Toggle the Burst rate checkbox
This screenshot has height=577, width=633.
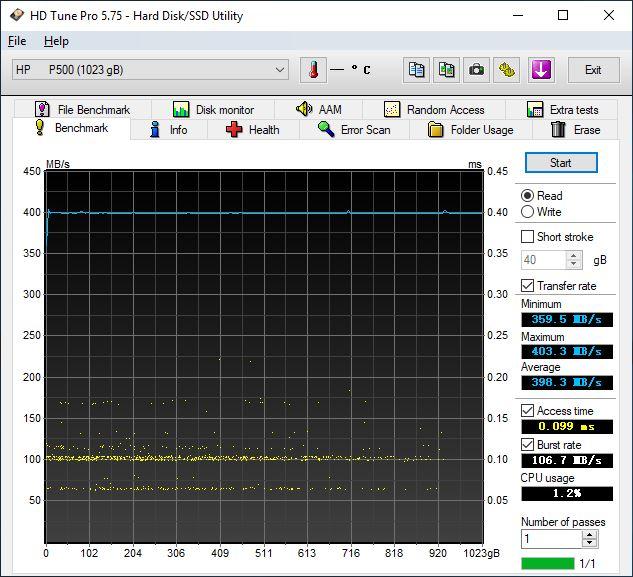pos(527,445)
